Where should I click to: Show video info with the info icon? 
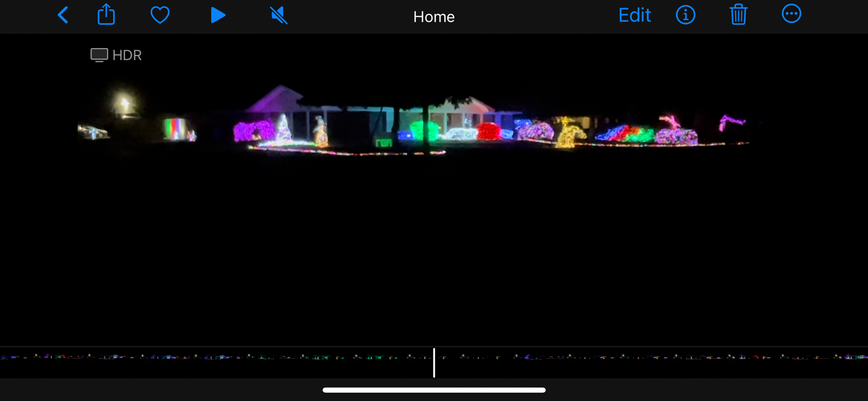tap(686, 15)
